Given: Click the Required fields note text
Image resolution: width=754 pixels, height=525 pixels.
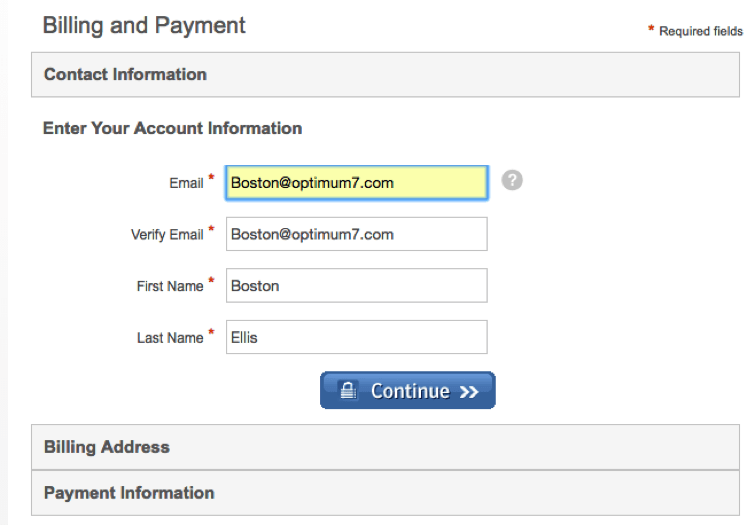Looking at the screenshot, I should pos(701,31).
